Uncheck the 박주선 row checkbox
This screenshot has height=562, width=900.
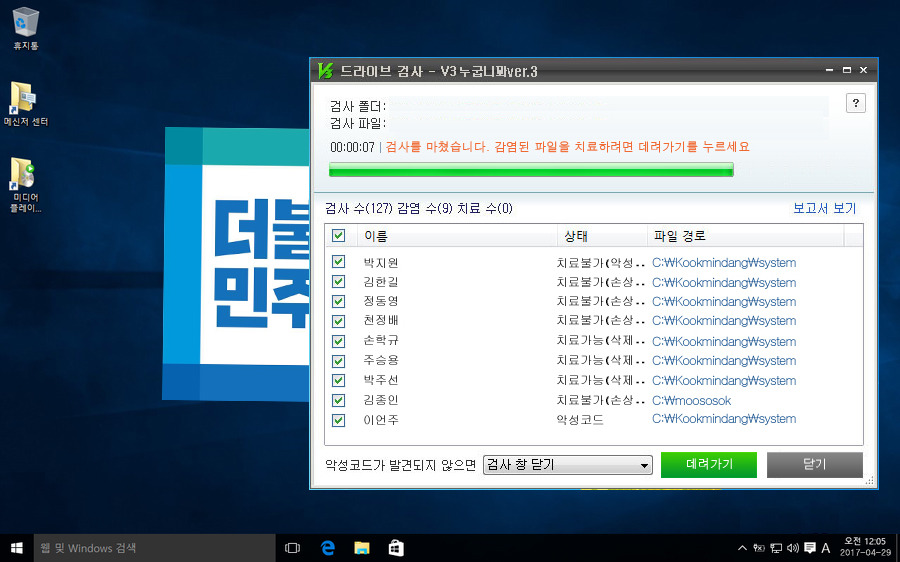tap(339, 380)
